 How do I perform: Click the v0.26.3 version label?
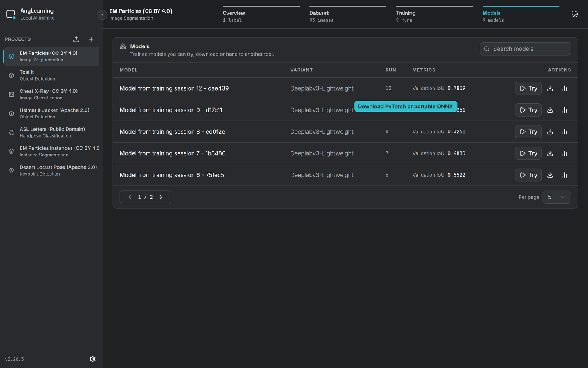(14, 359)
